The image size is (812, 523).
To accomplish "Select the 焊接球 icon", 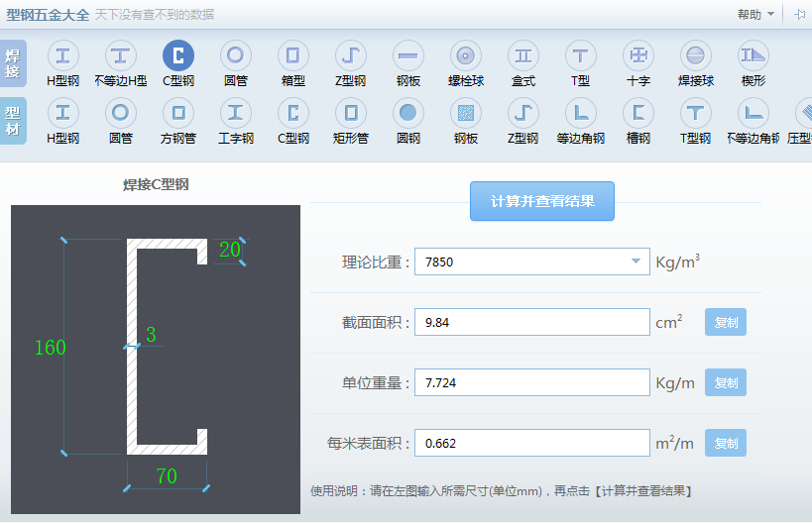I will coord(695,55).
